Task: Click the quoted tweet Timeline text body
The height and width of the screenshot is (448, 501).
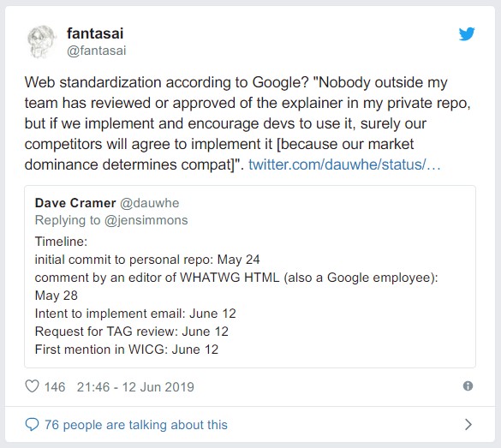Action: point(236,296)
